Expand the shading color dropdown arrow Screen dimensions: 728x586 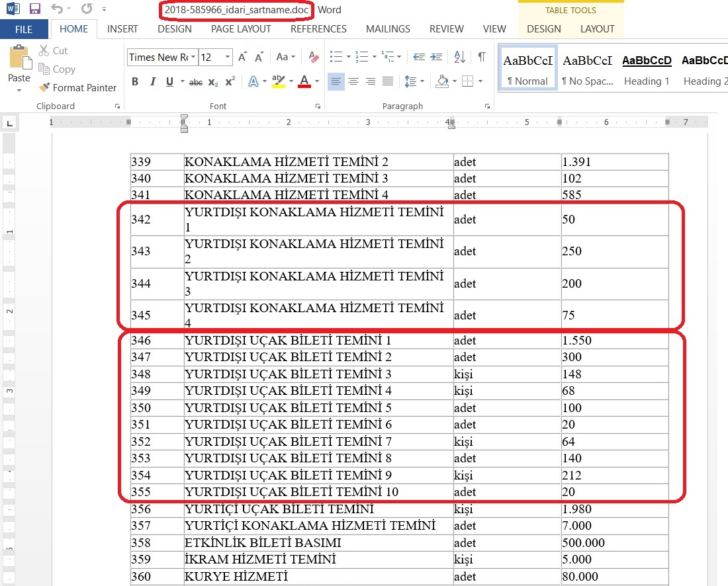(455, 82)
